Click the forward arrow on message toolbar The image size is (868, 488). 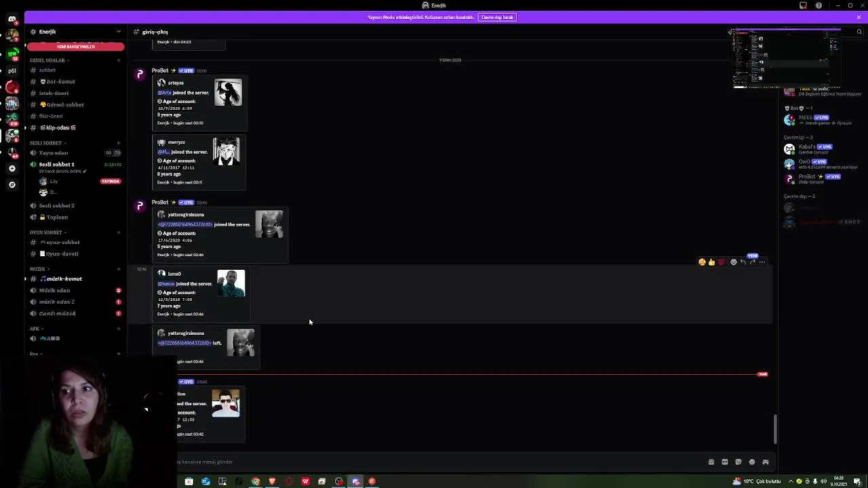[x=753, y=262]
